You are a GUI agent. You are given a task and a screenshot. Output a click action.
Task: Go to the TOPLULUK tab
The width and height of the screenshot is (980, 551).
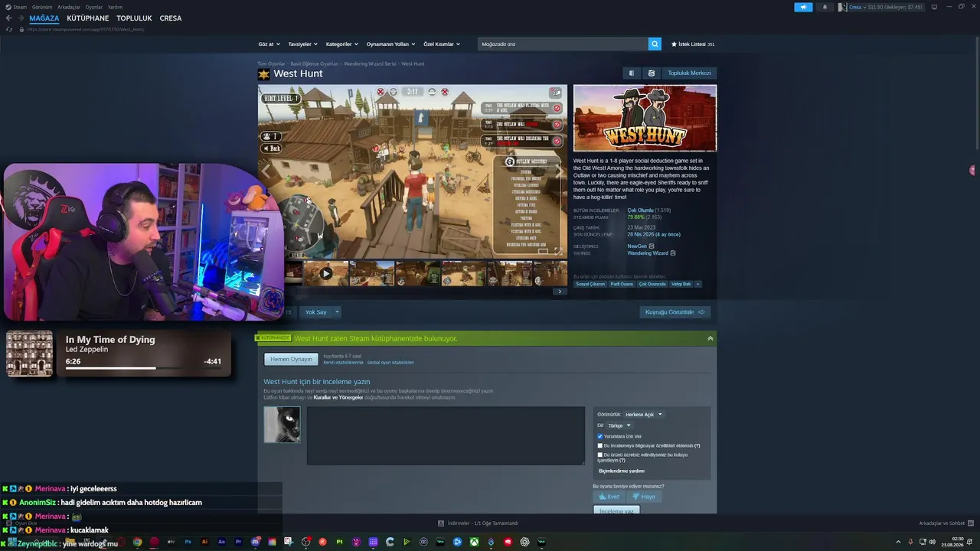coord(134,18)
